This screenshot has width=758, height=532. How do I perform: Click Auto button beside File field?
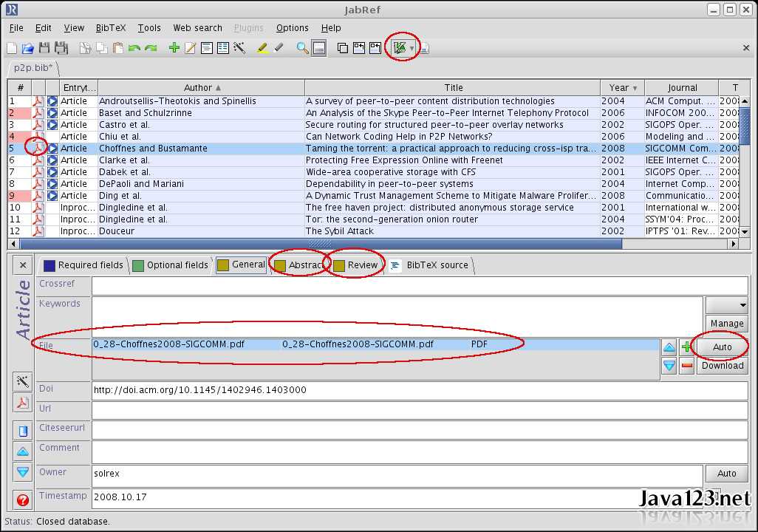723,347
